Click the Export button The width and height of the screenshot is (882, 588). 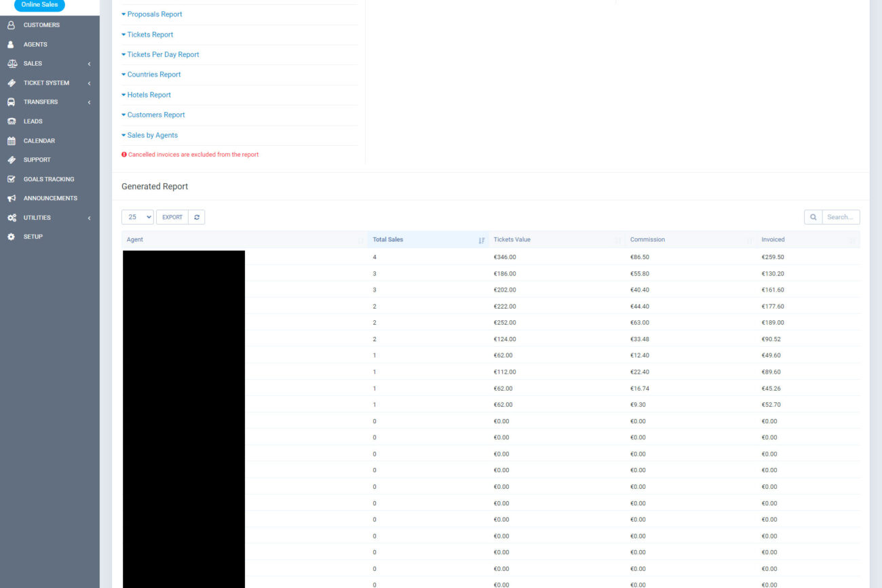pos(172,217)
